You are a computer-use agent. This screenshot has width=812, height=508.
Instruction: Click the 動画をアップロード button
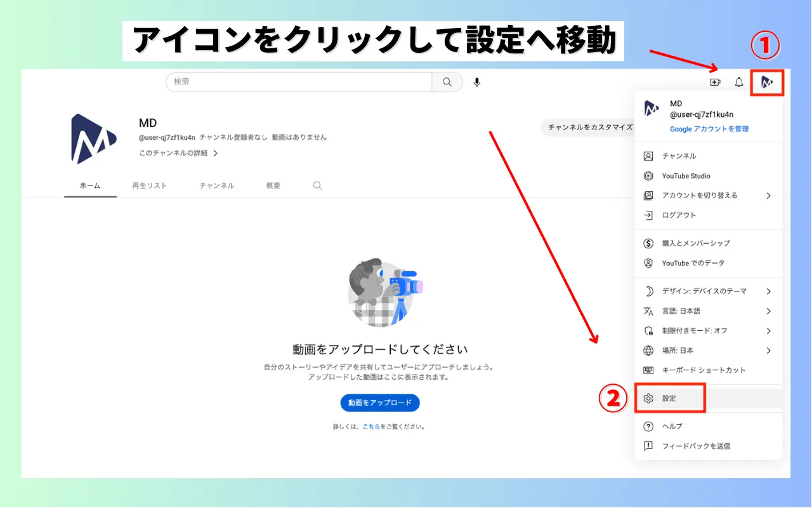click(380, 403)
